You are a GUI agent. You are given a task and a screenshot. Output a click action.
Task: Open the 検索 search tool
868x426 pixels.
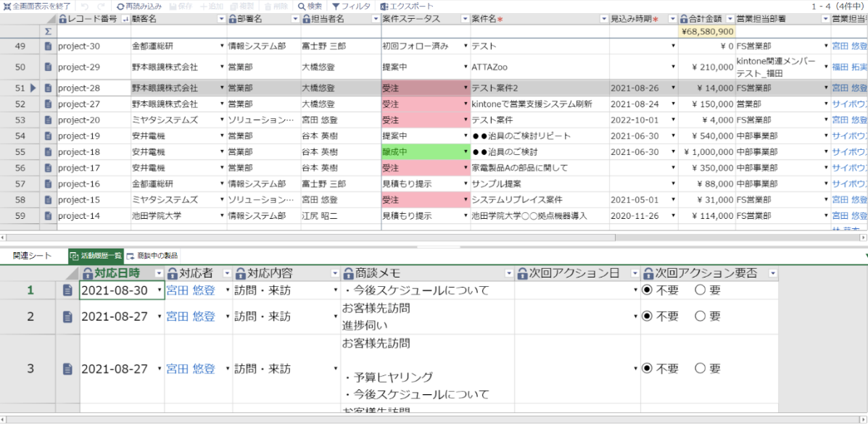pyautogui.click(x=310, y=7)
